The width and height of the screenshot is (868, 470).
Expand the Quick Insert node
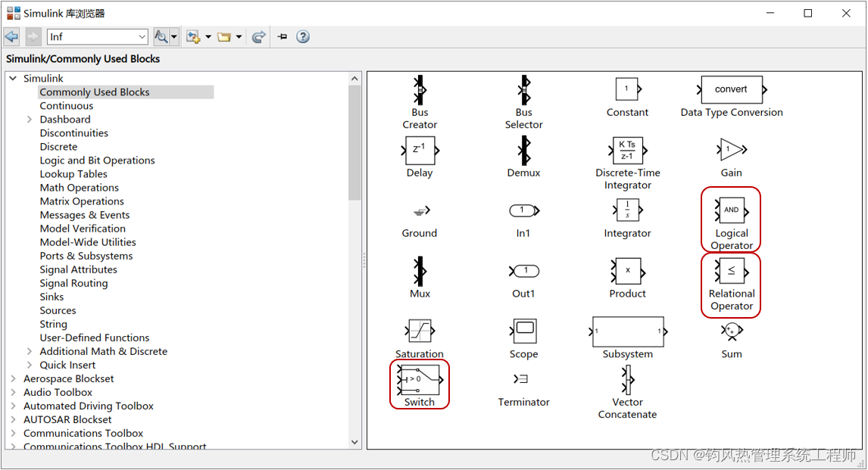(x=30, y=365)
